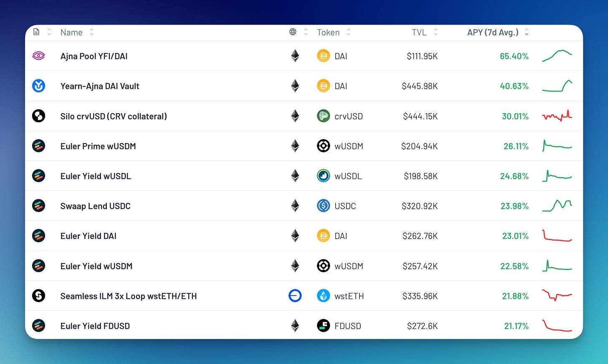This screenshot has height=364, width=608.
Task: Click wUSDM token icon in Euler Yield wUSDM row
Action: pyautogui.click(x=323, y=266)
